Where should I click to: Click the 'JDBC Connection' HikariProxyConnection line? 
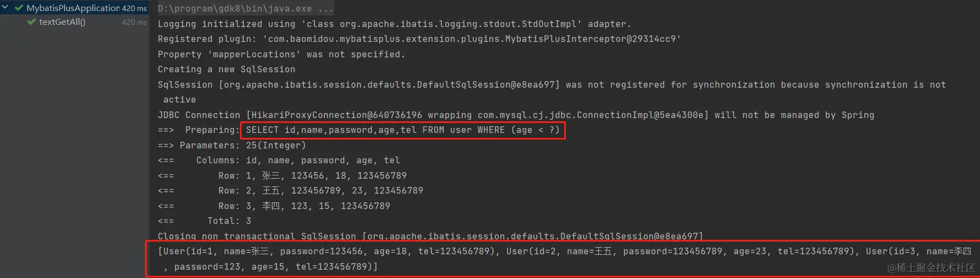[x=515, y=115]
